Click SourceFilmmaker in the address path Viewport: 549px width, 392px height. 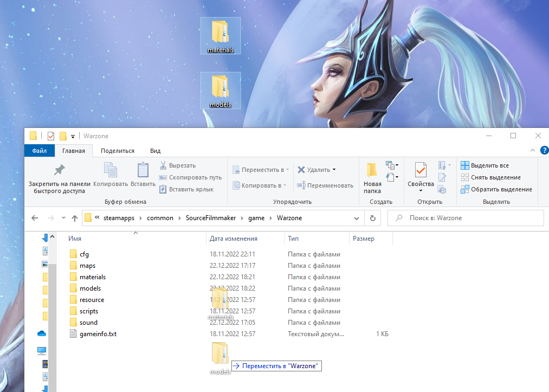coord(211,218)
